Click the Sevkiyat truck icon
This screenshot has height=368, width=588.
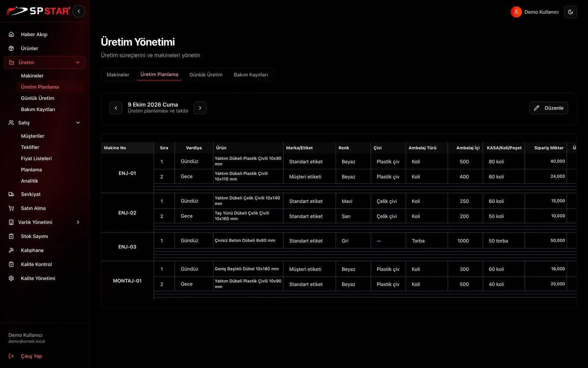coord(11,194)
